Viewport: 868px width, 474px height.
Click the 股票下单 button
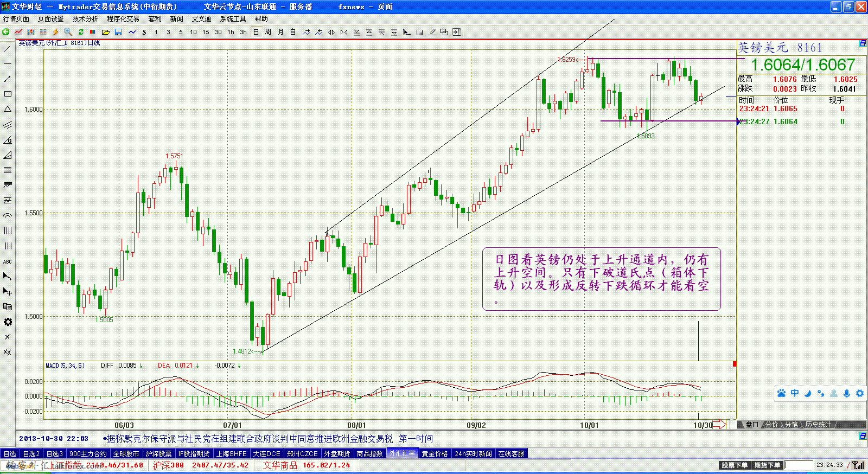pyautogui.click(x=735, y=465)
